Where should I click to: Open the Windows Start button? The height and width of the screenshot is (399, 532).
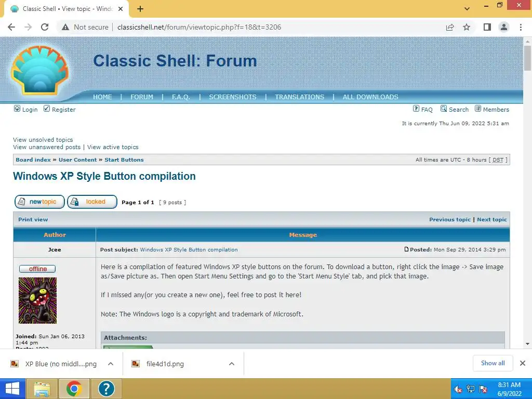(12, 389)
